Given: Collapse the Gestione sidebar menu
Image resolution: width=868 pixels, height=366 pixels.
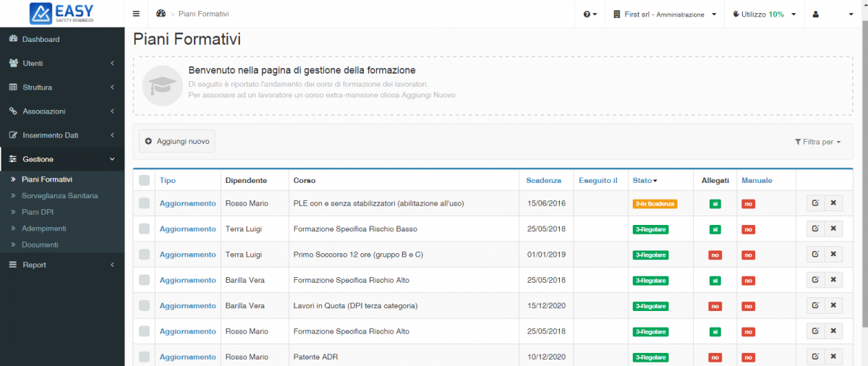Looking at the screenshot, I should (62, 159).
